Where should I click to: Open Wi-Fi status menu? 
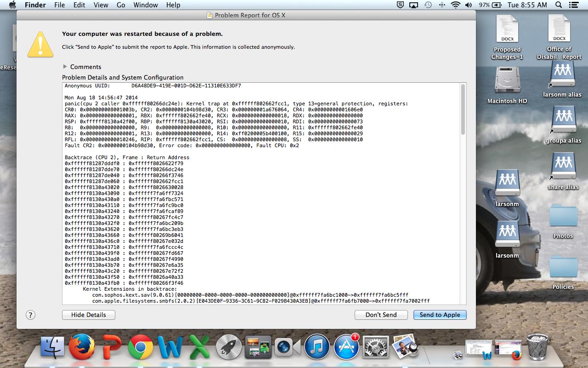(x=455, y=5)
